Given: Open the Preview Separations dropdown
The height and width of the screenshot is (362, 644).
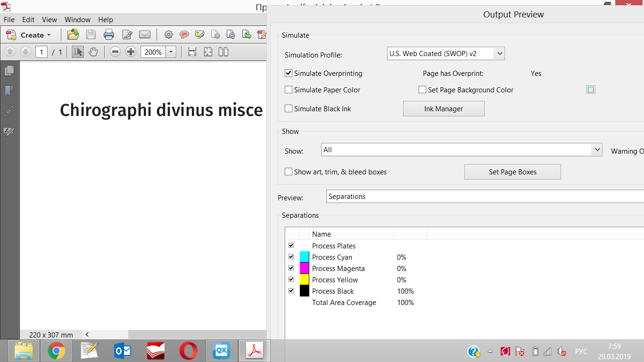Looking at the screenshot, I should (x=485, y=197).
